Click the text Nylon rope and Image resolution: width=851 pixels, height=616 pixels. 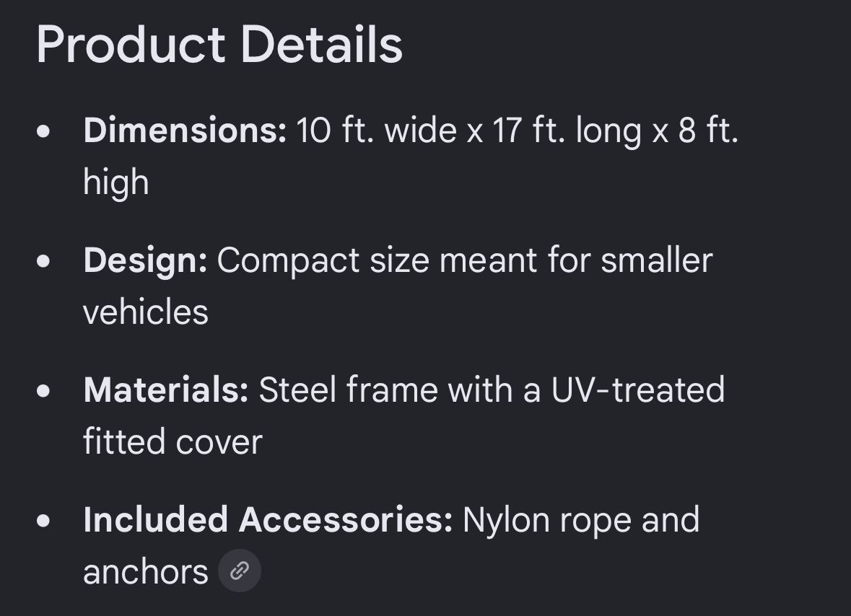pyautogui.click(x=581, y=521)
